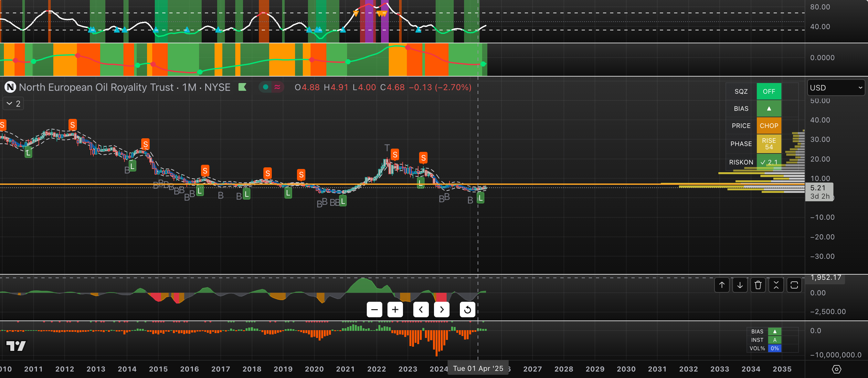Click the up-triangle BIAS cell under SQZ

tap(769, 109)
